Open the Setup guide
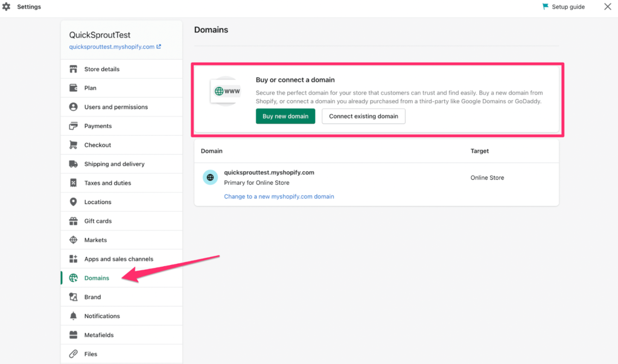The image size is (618, 364). coord(564,7)
